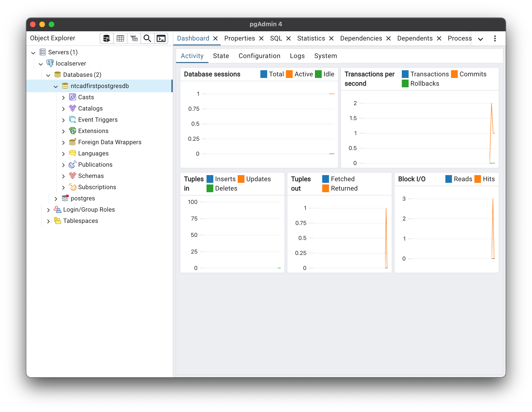Click the Fetched blue legend swatch

pos(325,179)
